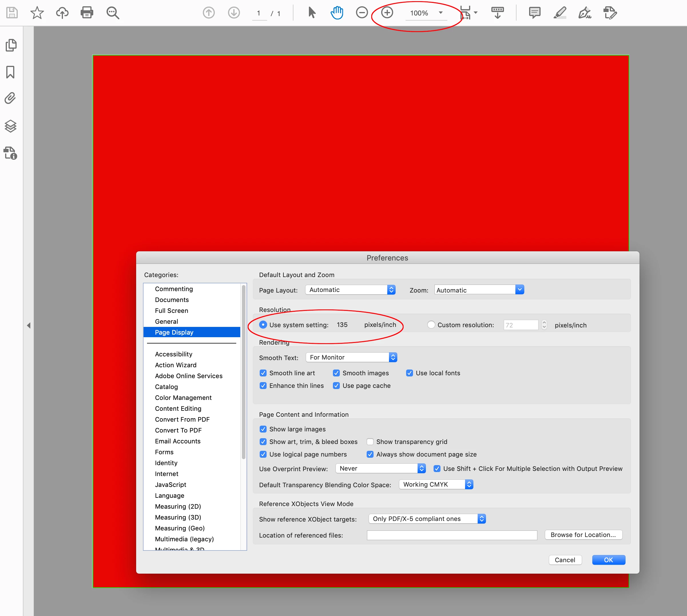The width and height of the screenshot is (687, 616).
Task: Click the OK button
Action: [x=608, y=560]
